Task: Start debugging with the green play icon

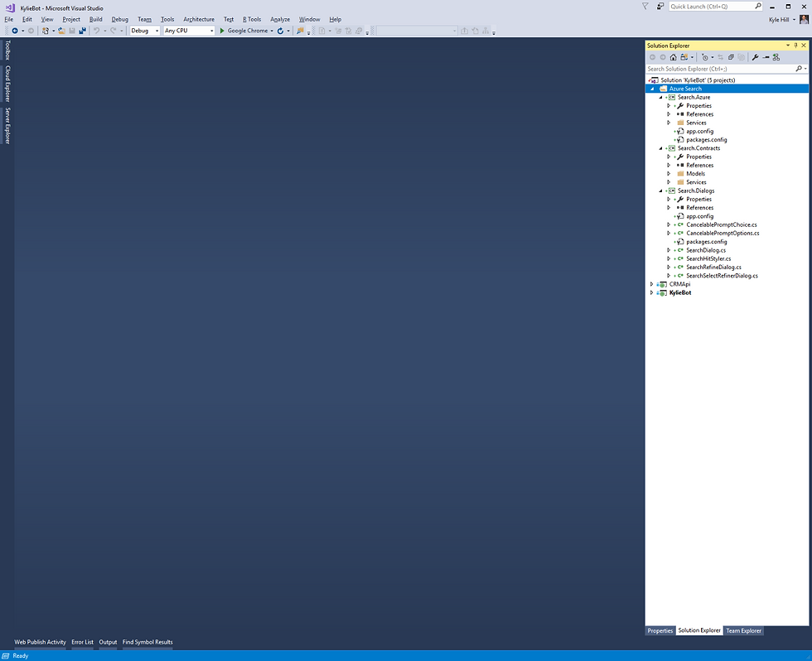Action: tap(222, 31)
